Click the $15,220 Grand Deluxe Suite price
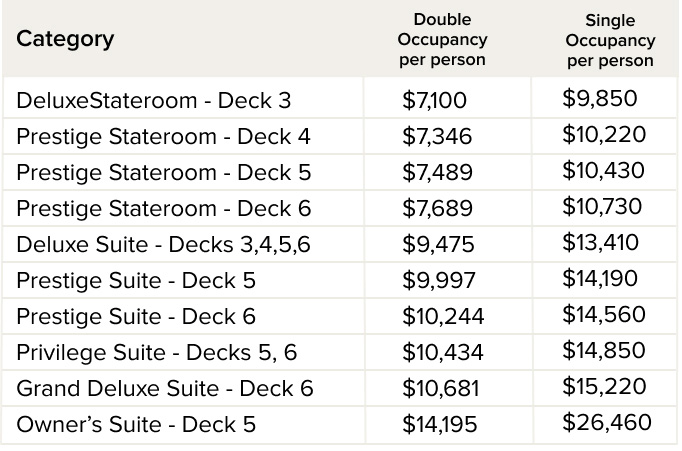 [x=604, y=387]
